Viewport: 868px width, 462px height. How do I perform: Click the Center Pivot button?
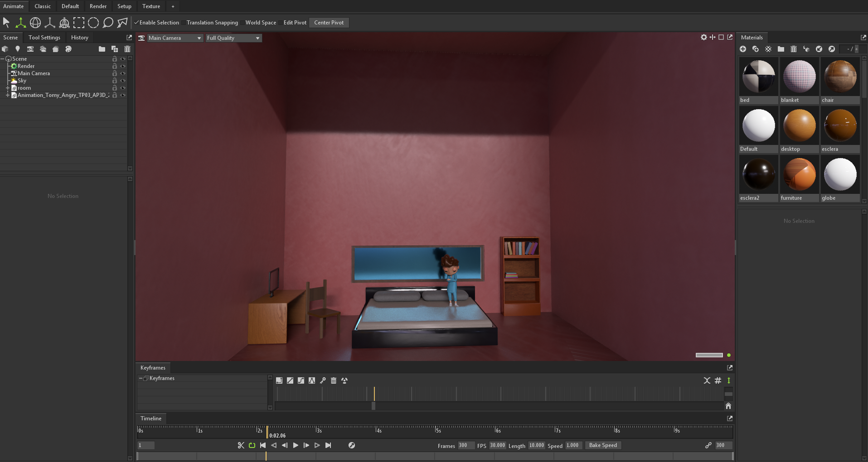329,23
